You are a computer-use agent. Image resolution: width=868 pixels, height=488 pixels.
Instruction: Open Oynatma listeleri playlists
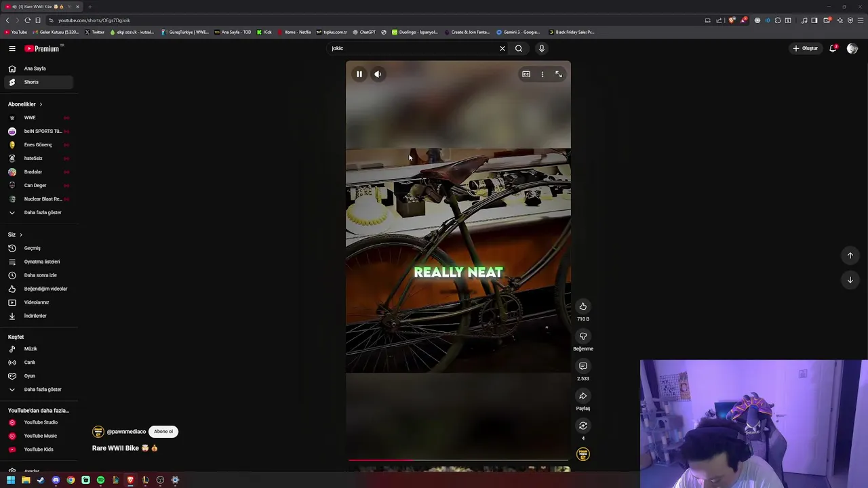point(37,262)
